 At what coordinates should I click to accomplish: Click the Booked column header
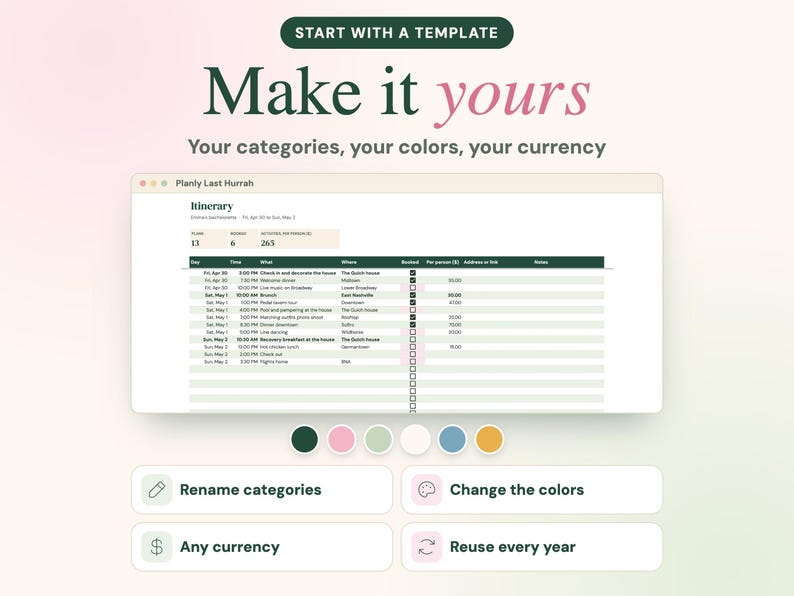pyautogui.click(x=410, y=262)
